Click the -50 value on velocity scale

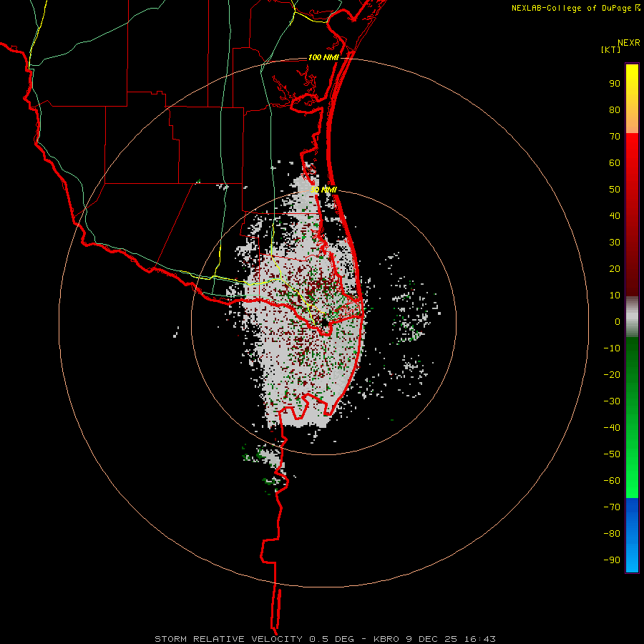click(x=612, y=454)
